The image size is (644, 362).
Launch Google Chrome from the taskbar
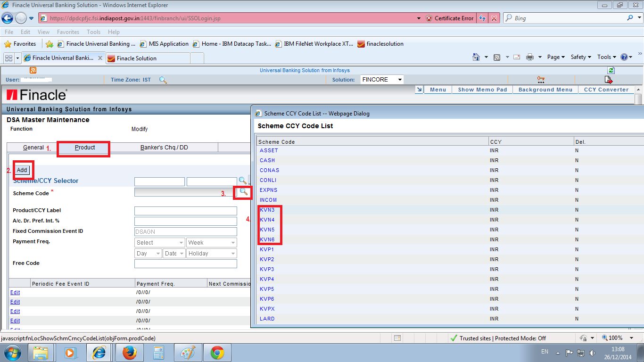click(x=217, y=352)
